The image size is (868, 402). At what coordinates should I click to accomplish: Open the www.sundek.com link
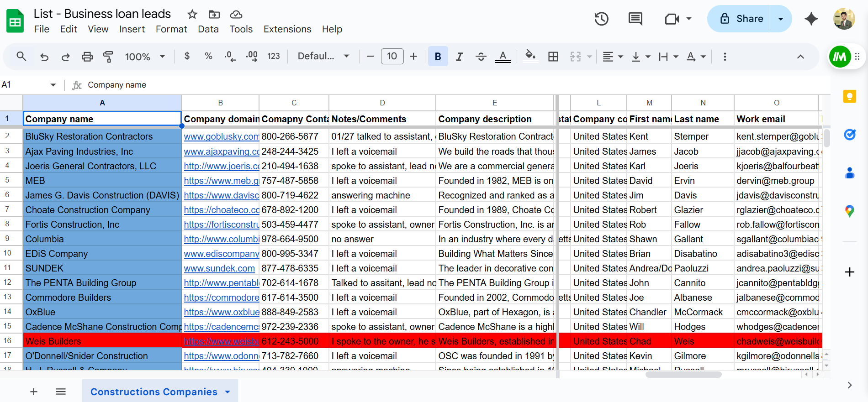(219, 268)
